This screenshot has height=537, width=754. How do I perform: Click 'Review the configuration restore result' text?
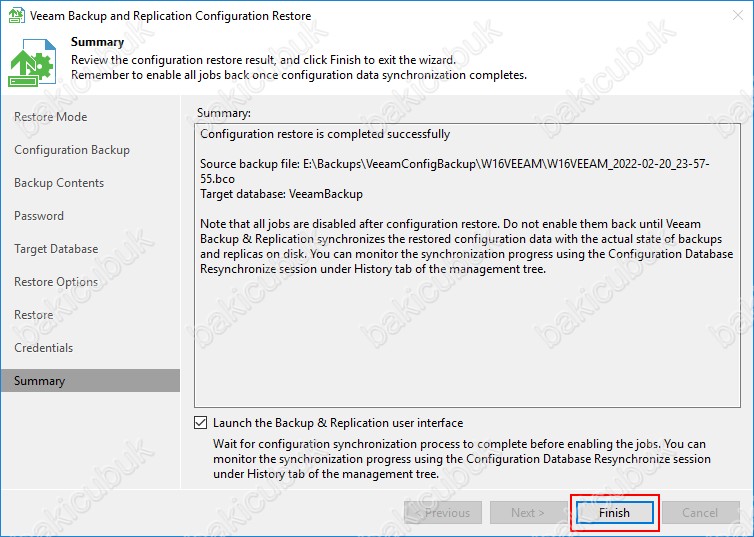point(264,60)
